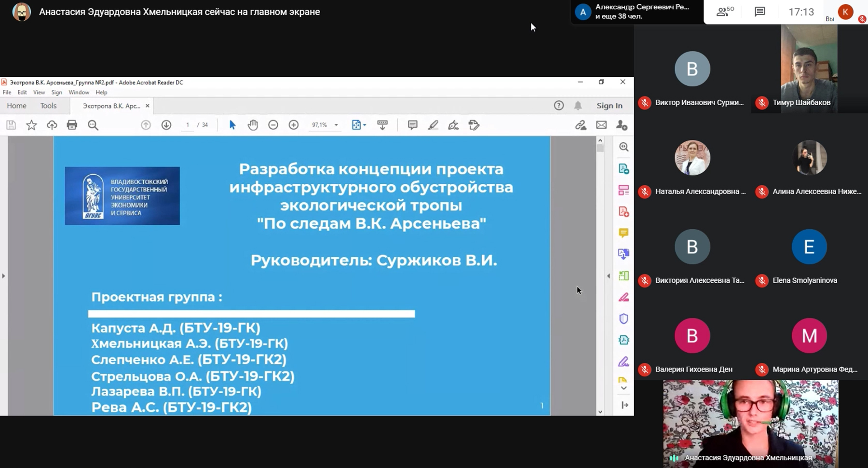This screenshot has width=868, height=468.
Task: Open the Window menu
Action: (x=79, y=92)
